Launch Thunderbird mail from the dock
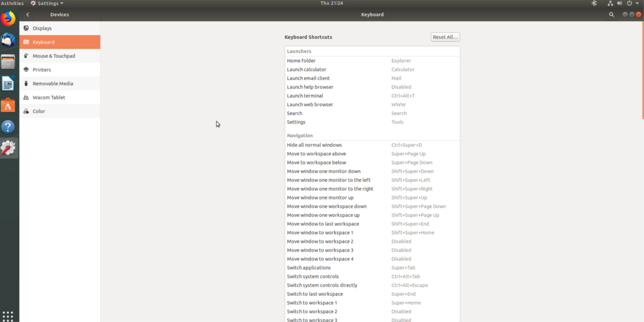Screen dimensions: 644x322 (8, 40)
